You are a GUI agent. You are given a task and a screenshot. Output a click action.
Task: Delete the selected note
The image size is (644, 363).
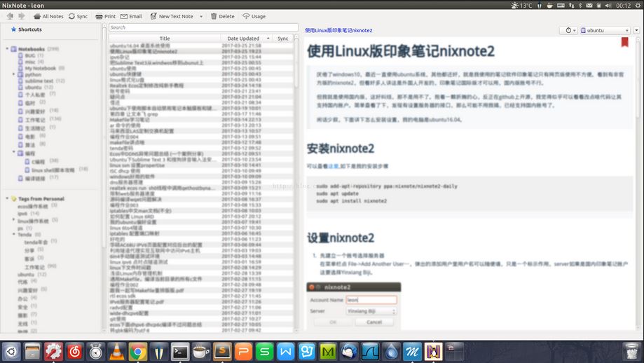coord(222,16)
